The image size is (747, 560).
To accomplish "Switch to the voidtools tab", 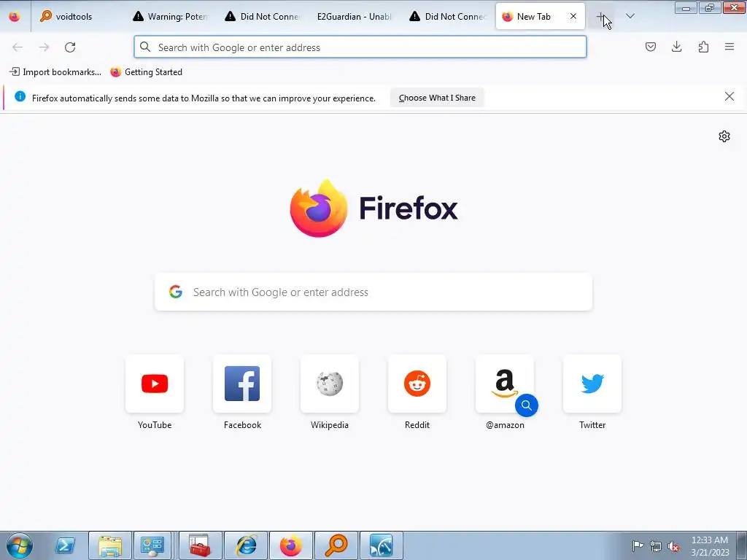I will (x=79, y=16).
